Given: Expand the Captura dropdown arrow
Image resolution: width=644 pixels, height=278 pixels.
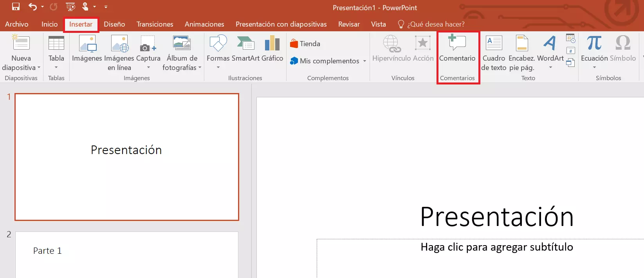Looking at the screenshot, I should (x=148, y=68).
